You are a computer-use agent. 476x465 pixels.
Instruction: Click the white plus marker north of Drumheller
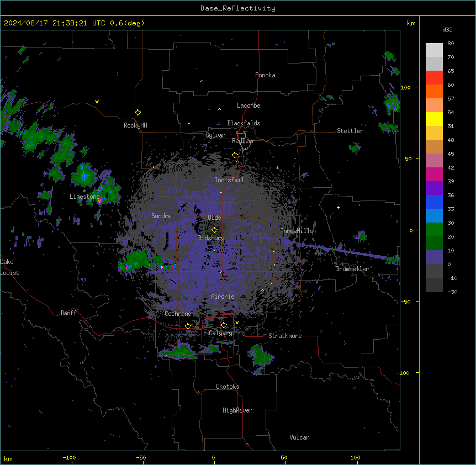[338, 207]
